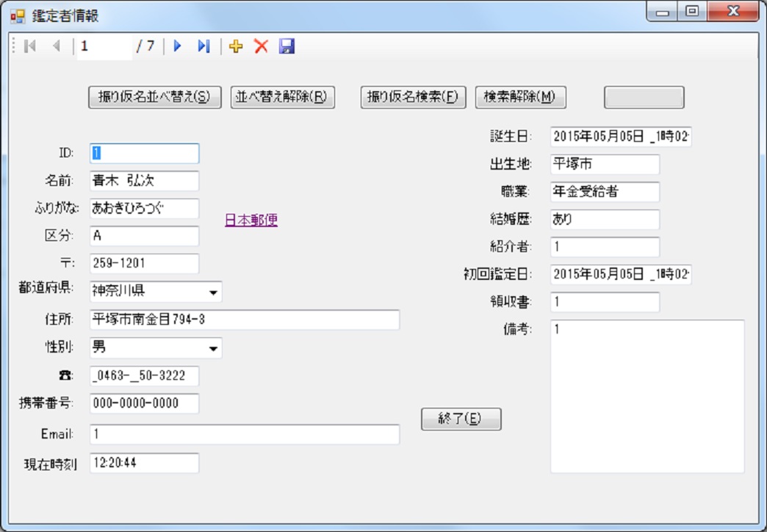767x532 pixels.
Task: Open the 性別 gender dropdown
Action: coord(213,348)
